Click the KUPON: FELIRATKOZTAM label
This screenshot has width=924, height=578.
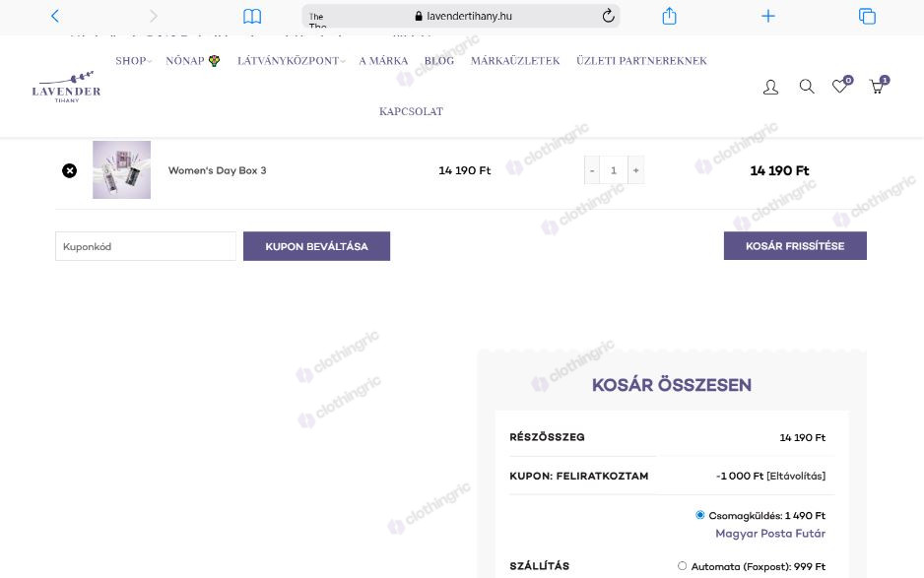click(x=578, y=476)
